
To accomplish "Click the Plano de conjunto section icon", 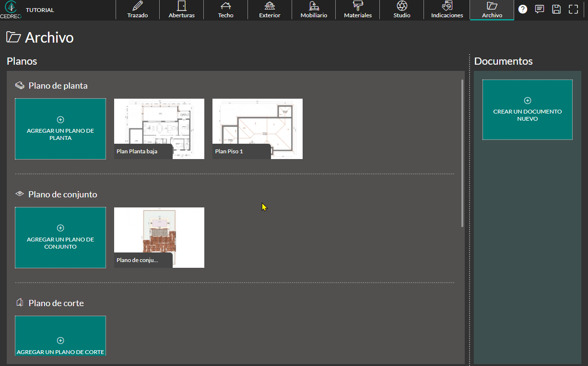I will [x=20, y=194].
